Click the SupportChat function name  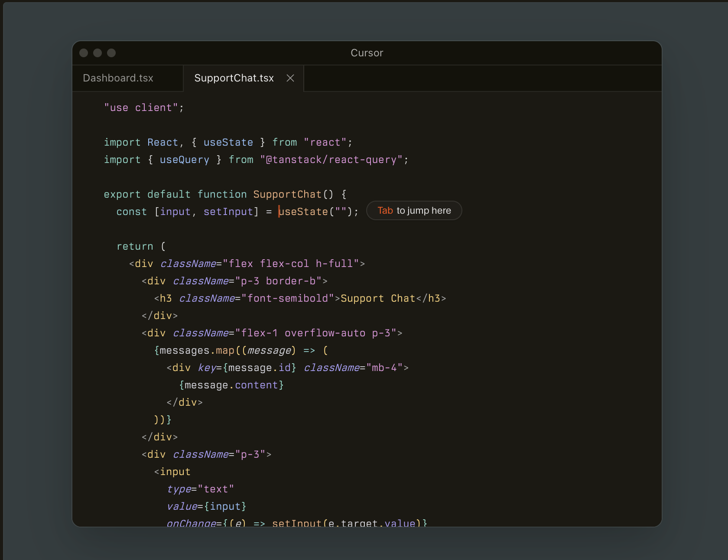click(287, 195)
